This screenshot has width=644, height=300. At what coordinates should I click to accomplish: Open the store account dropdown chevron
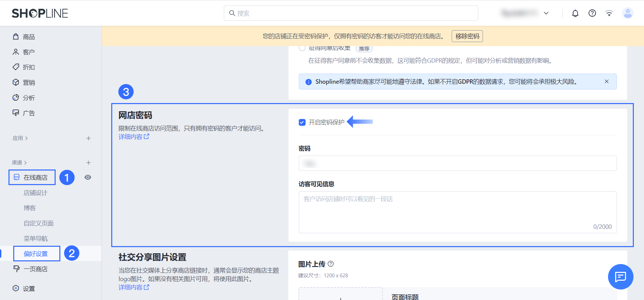coord(546,13)
